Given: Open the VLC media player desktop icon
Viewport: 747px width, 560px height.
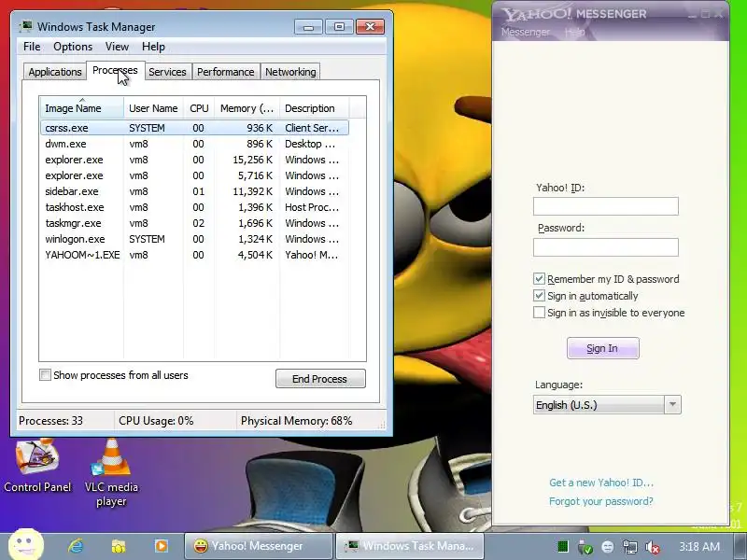Looking at the screenshot, I should (x=111, y=473).
